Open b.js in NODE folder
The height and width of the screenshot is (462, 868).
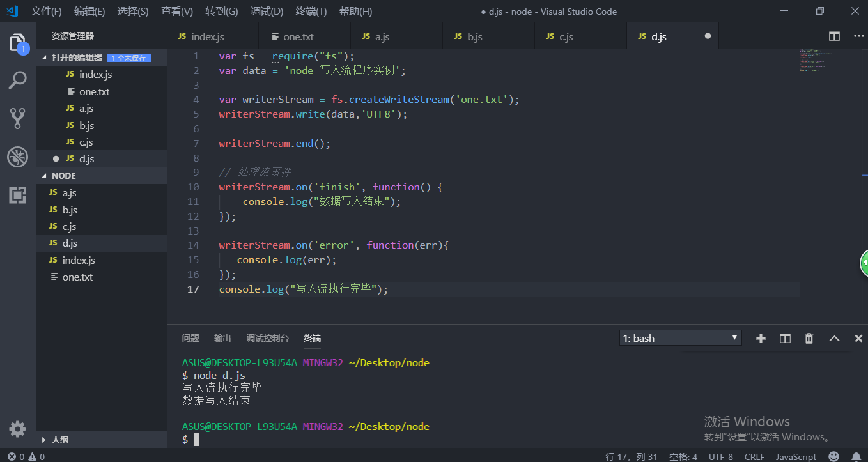[x=102, y=210]
